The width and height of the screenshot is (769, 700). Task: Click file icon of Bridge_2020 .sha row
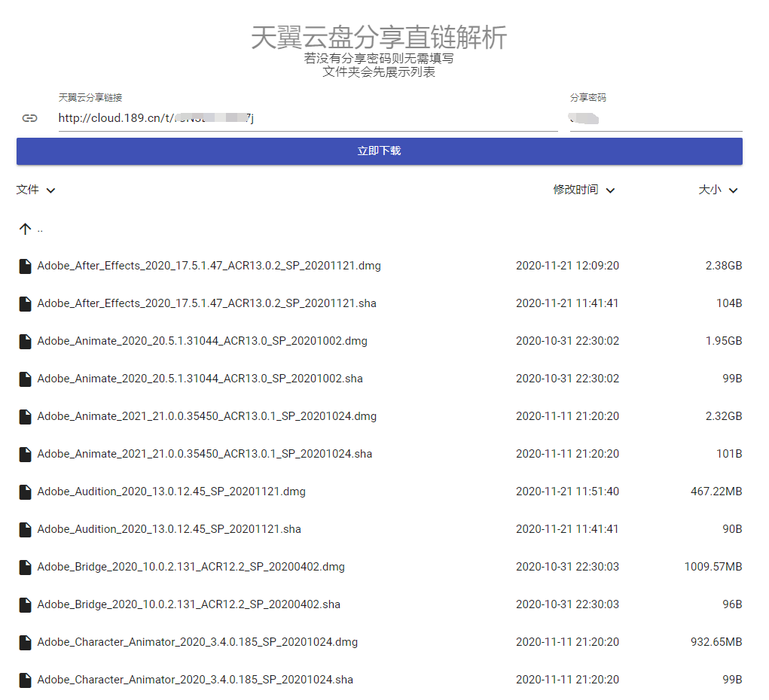[25, 605]
